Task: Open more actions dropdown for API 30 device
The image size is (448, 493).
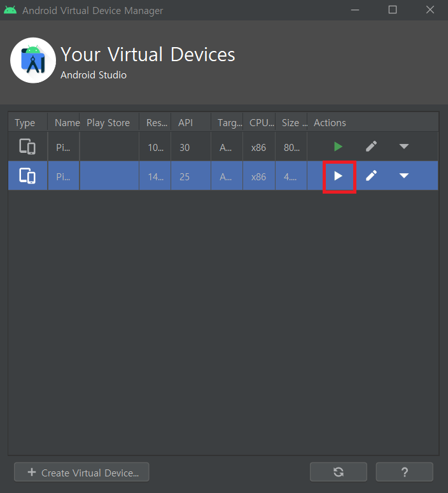Action: tap(403, 146)
